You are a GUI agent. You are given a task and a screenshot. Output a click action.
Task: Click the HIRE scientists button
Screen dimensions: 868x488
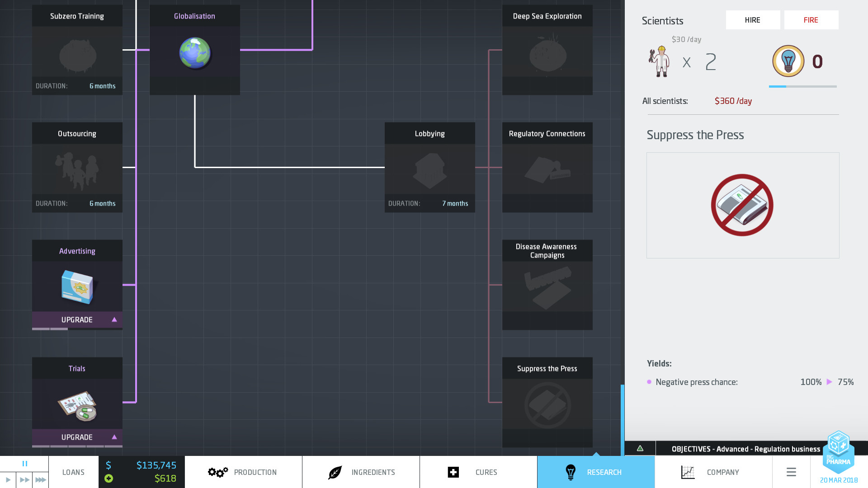pos(753,20)
